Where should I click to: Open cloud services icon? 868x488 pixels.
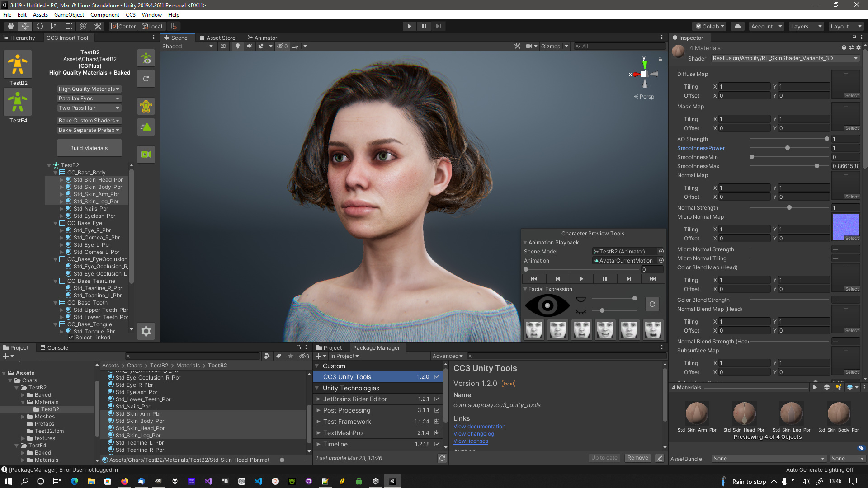tap(738, 26)
